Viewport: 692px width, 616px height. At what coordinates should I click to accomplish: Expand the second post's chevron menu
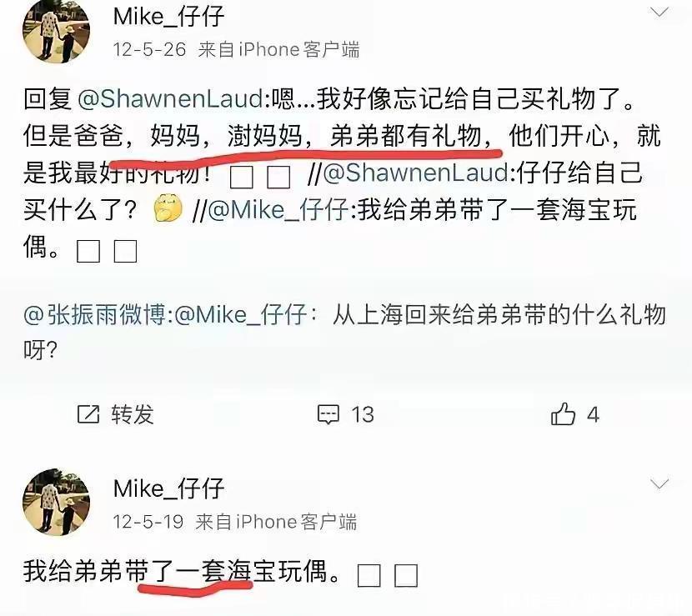(x=659, y=484)
